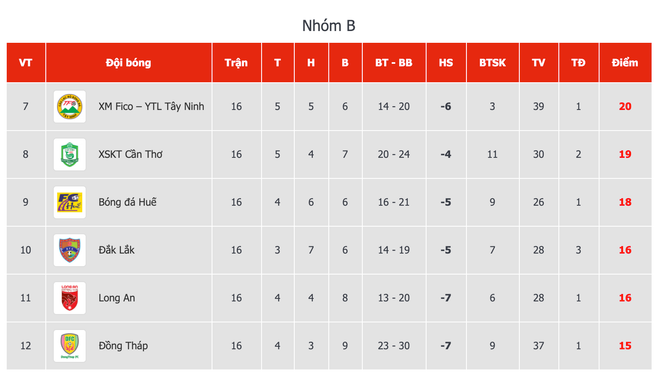Click the XSKT Cần Thơ green crest logo
The width and height of the screenshot is (660, 382).
tap(69, 154)
